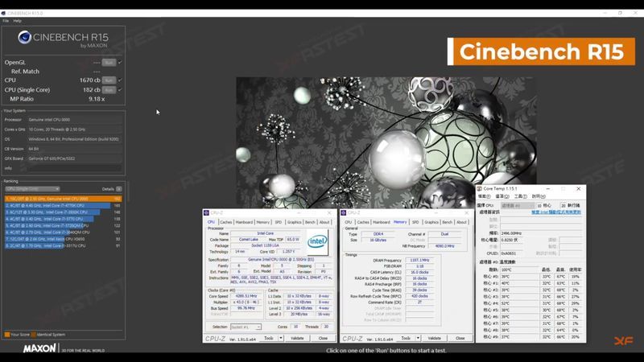Close the left CPU-Z window with X
The image size is (644, 362).
(x=329, y=212)
